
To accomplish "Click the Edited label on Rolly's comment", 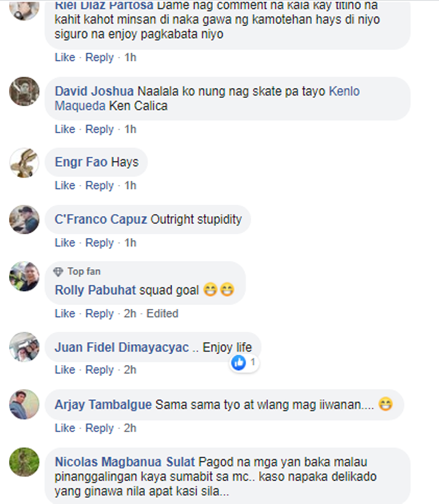I will tap(162, 313).
